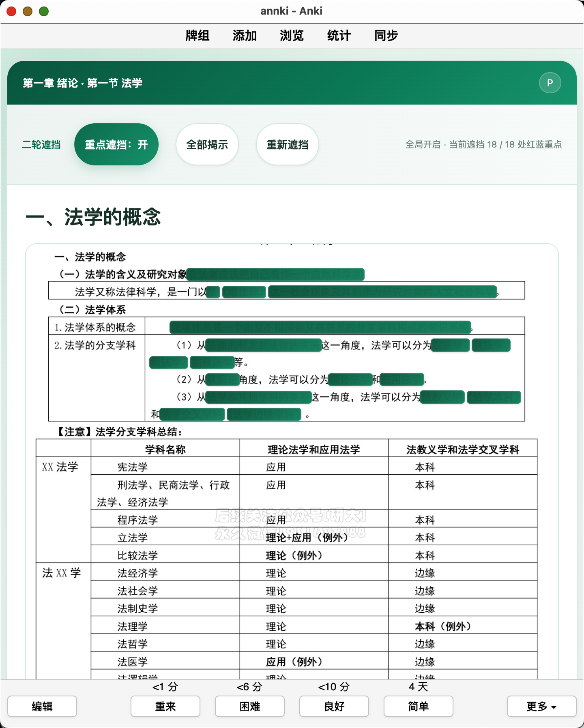Toggle the 重点遮挡：开 switch

pyautogui.click(x=116, y=144)
